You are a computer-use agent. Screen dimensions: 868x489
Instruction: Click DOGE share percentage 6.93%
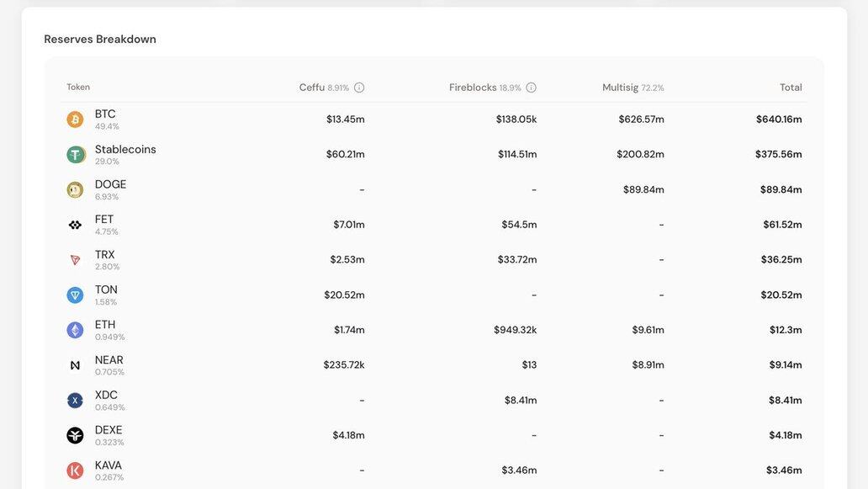click(x=107, y=197)
